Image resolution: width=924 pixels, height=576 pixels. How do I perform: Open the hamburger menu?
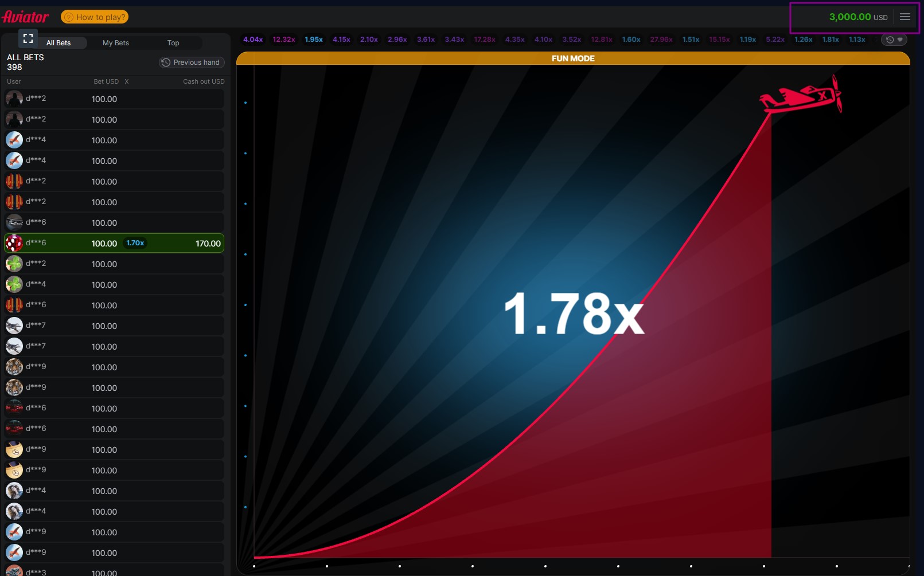[905, 17]
